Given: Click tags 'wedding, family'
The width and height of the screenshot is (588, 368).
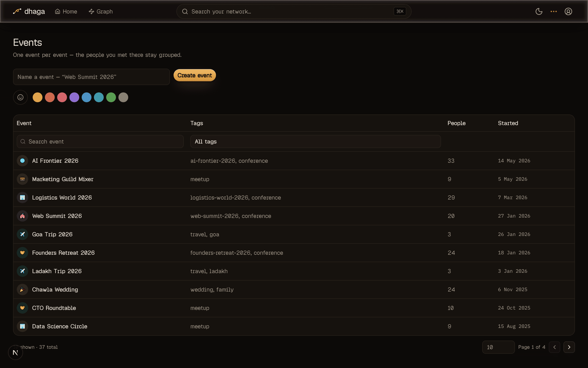Looking at the screenshot, I should pos(212,290).
